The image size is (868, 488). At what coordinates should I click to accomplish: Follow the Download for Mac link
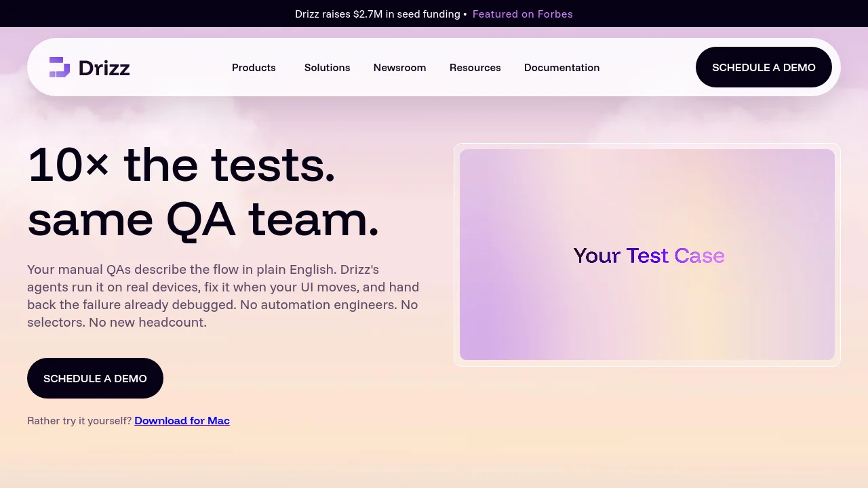coord(182,421)
